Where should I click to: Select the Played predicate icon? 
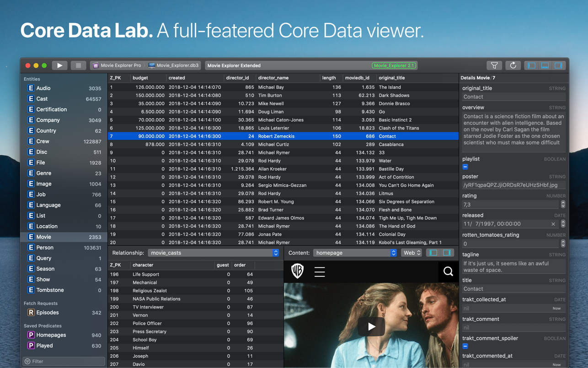tap(31, 346)
